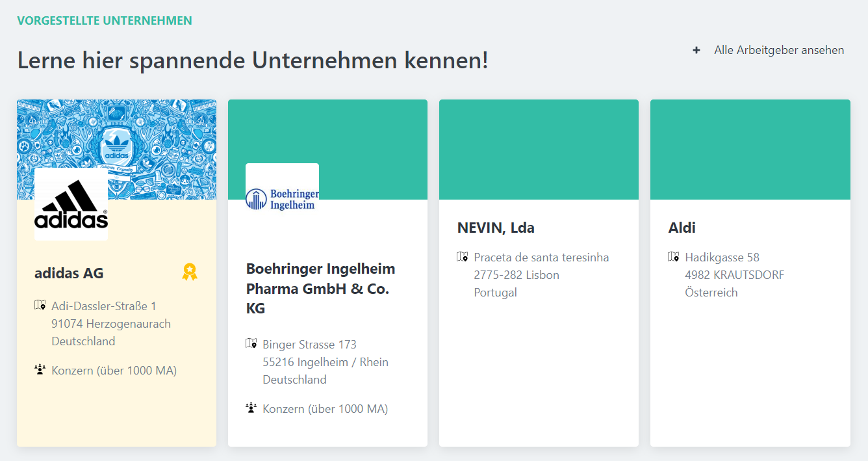Click teal header of NEVIN card
The image size is (868, 461).
point(539,150)
